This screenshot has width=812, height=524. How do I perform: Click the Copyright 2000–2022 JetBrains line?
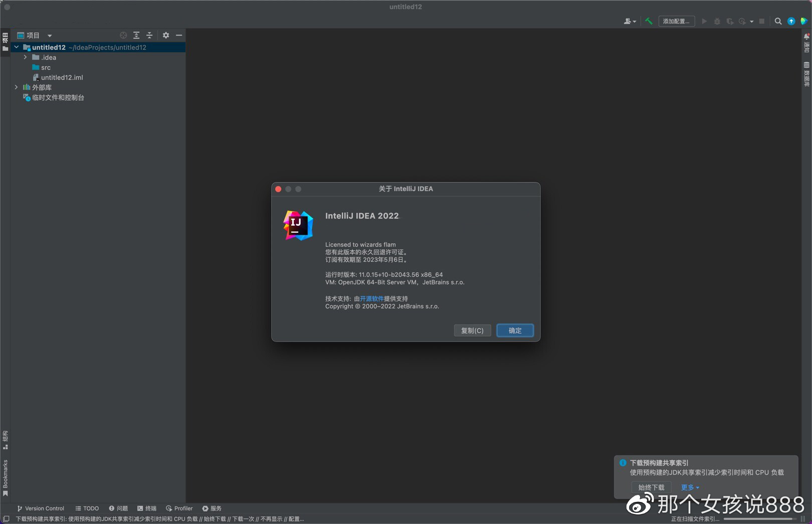(382, 306)
